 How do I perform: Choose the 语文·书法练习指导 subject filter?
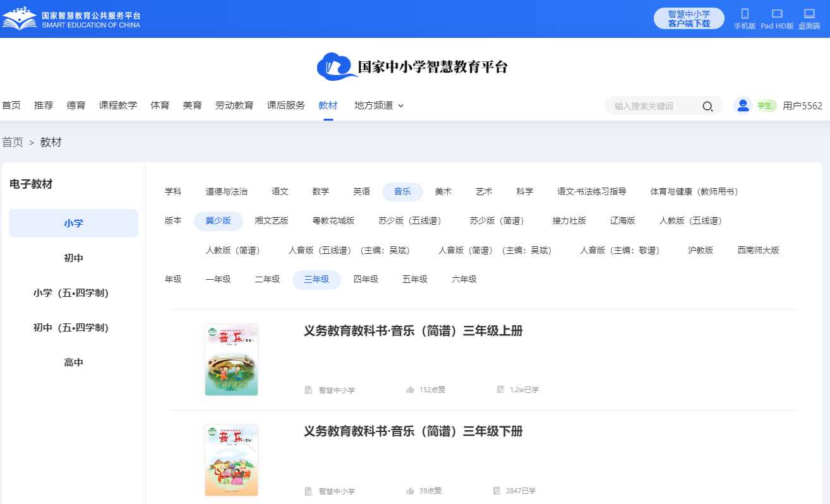pos(592,191)
